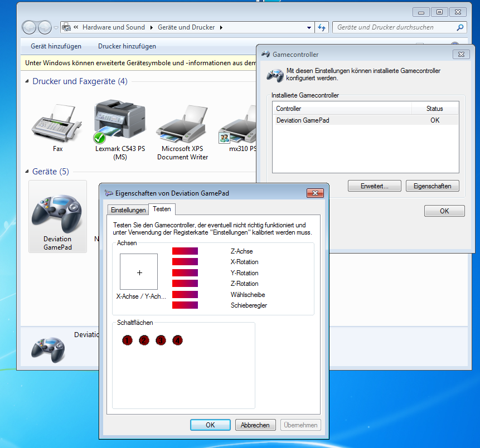Screen dimensions: 480x448
Task: Select the Deviation GamePad row in controller list
Action: click(366, 120)
